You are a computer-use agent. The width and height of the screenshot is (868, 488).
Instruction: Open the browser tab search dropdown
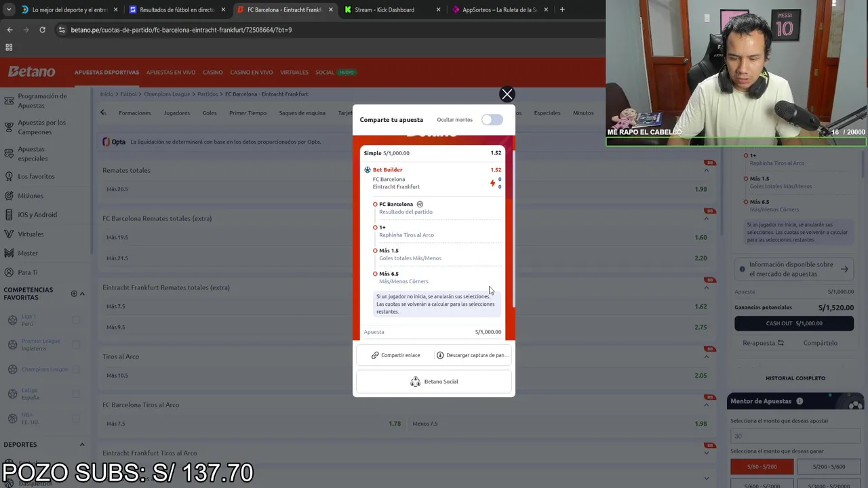[8, 9]
